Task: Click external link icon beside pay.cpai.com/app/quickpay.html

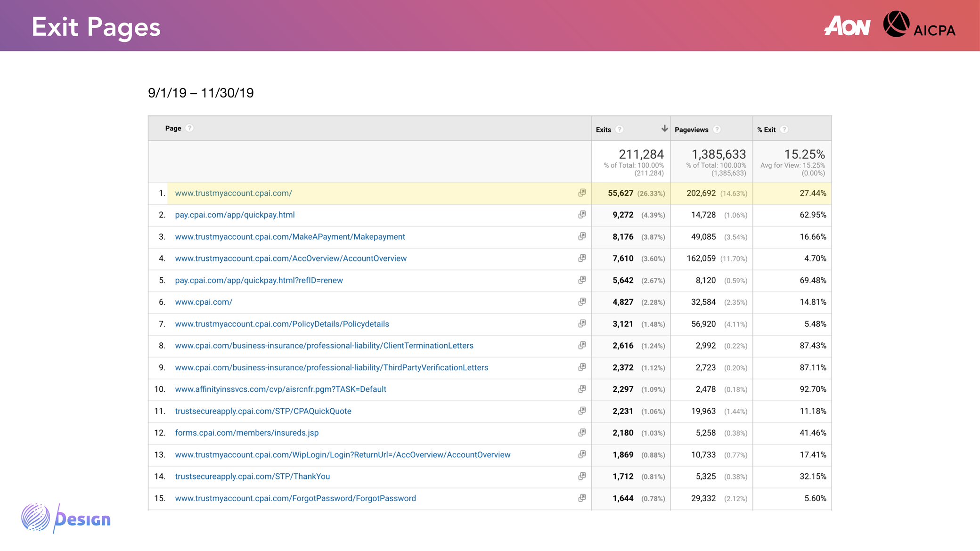Action: (582, 214)
